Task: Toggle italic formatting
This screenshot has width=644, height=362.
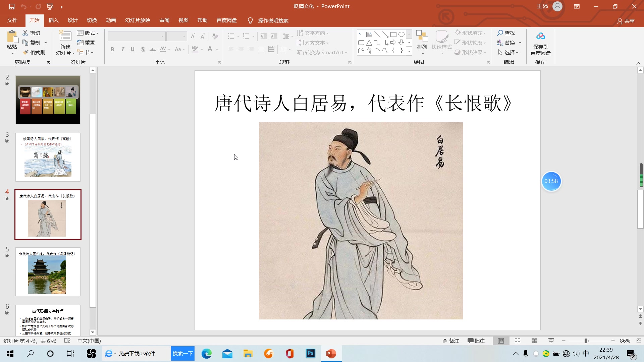Action: (123, 49)
